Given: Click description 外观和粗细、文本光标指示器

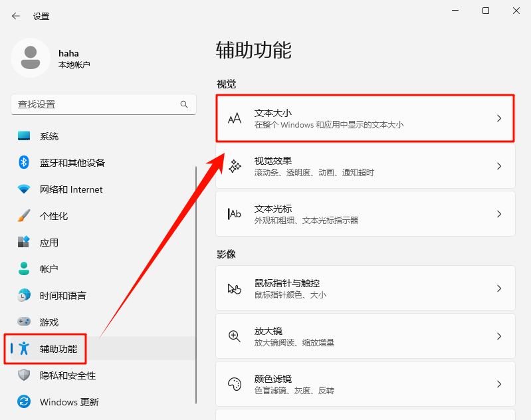Looking at the screenshot, I should [306, 221].
